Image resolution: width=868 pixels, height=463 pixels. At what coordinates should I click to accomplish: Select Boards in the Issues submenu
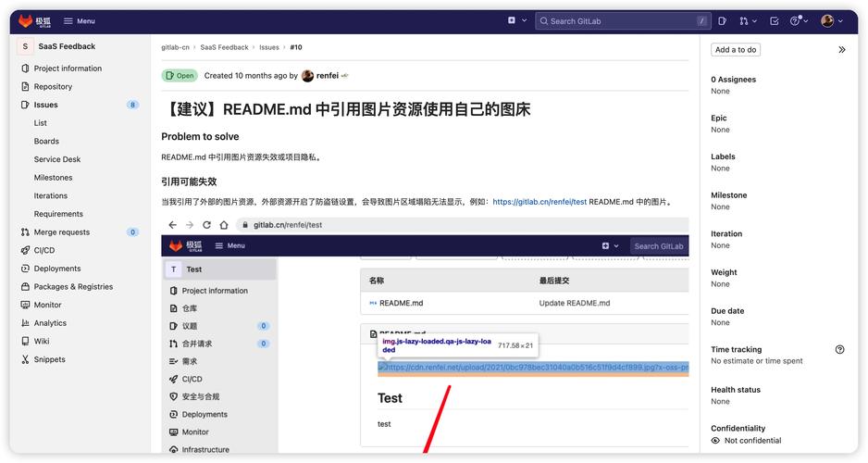tap(46, 142)
